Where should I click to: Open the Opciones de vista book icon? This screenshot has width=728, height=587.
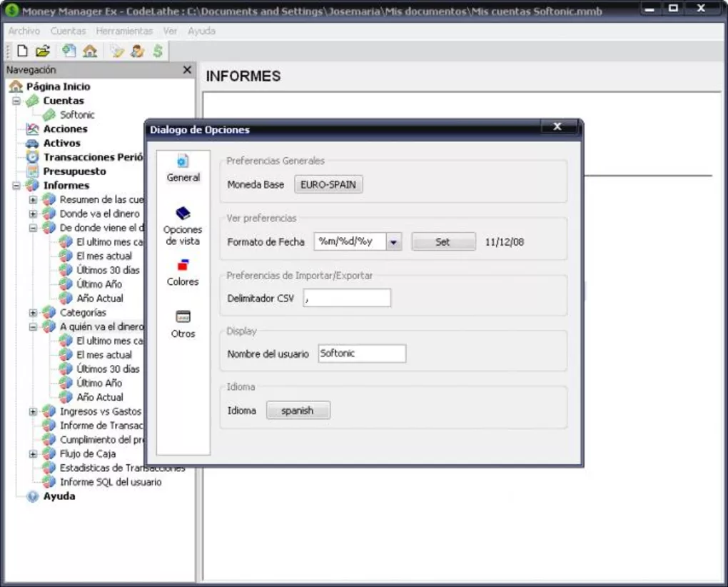click(x=183, y=213)
